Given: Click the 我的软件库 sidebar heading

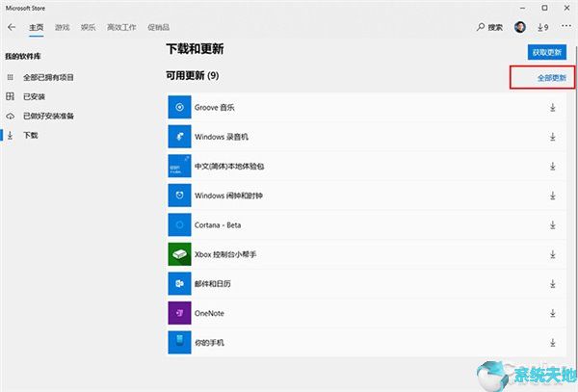Looking at the screenshot, I should [23, 57].
